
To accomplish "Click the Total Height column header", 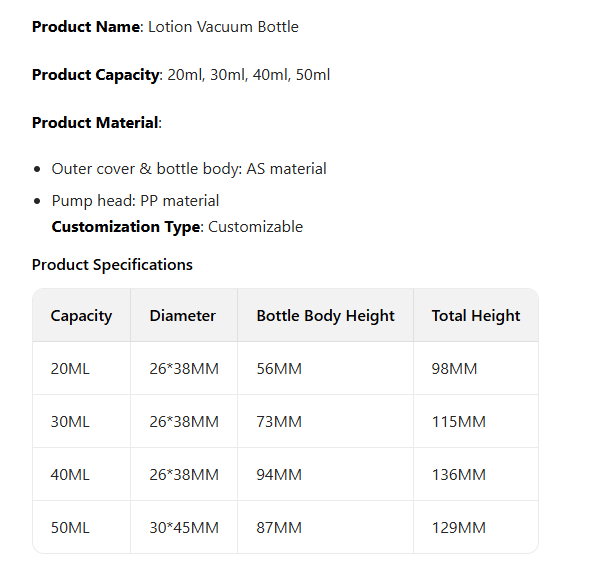I will tap(476, 316).
